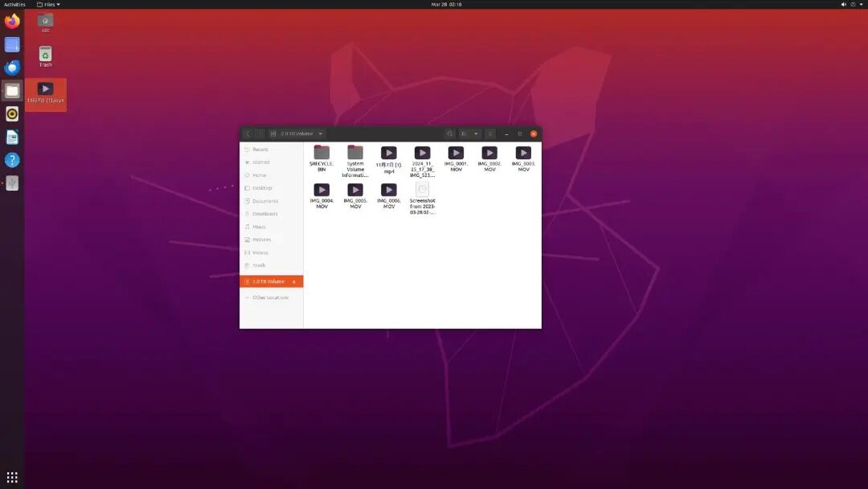The height and width of the screenshot is (489, 868).
Task: Click Activities in the top bar
Action: (14, 4)
